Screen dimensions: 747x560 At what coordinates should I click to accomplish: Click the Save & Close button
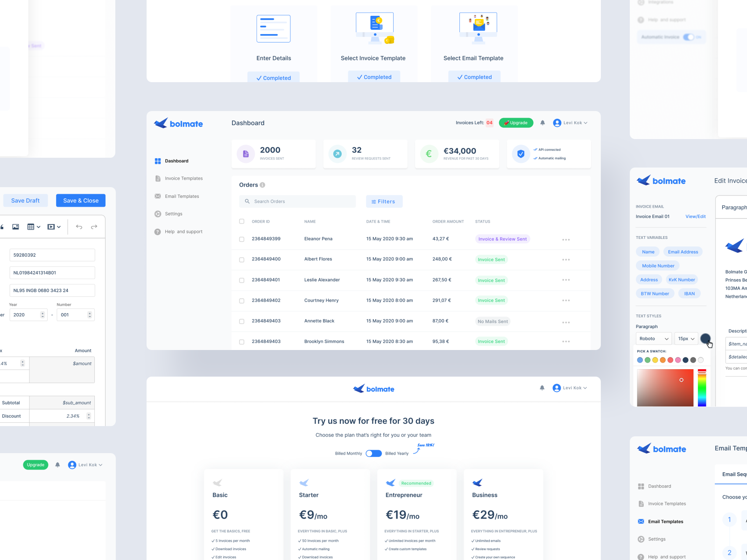tap(81, 201)
